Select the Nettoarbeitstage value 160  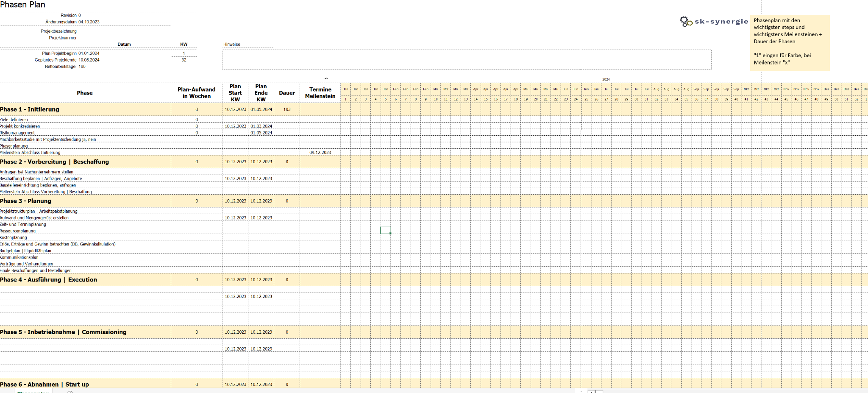coord(82,67)
